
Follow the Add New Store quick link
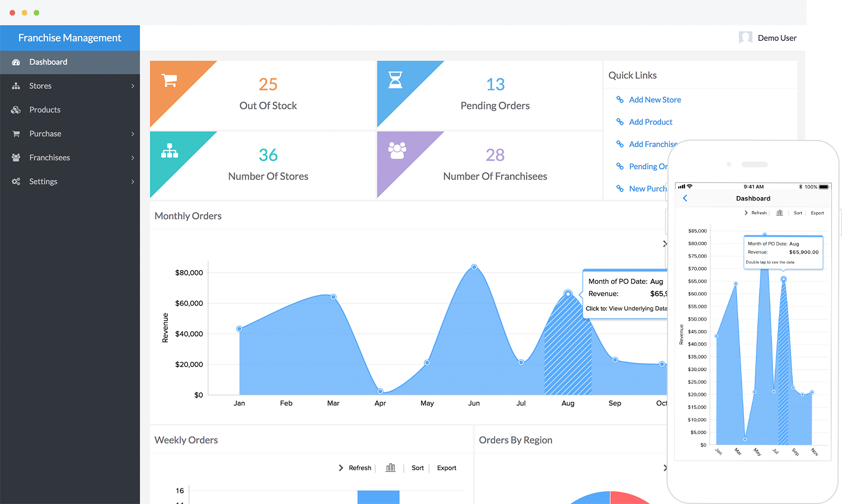coord(655,100)
